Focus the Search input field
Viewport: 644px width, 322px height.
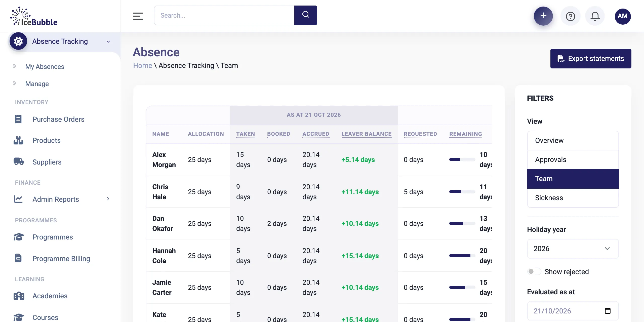coord(224,15)
